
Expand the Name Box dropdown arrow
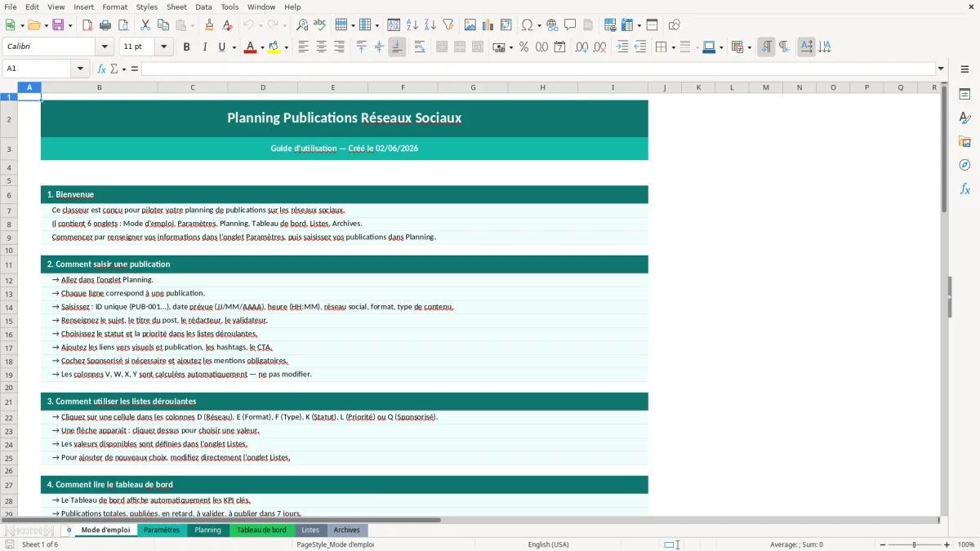81,69
